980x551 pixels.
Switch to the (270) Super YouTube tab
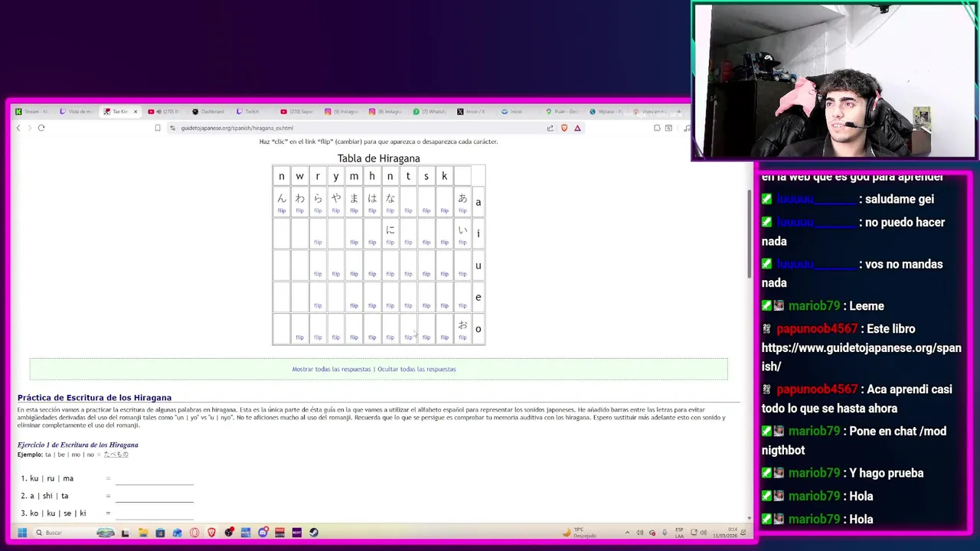coord(297,112)
